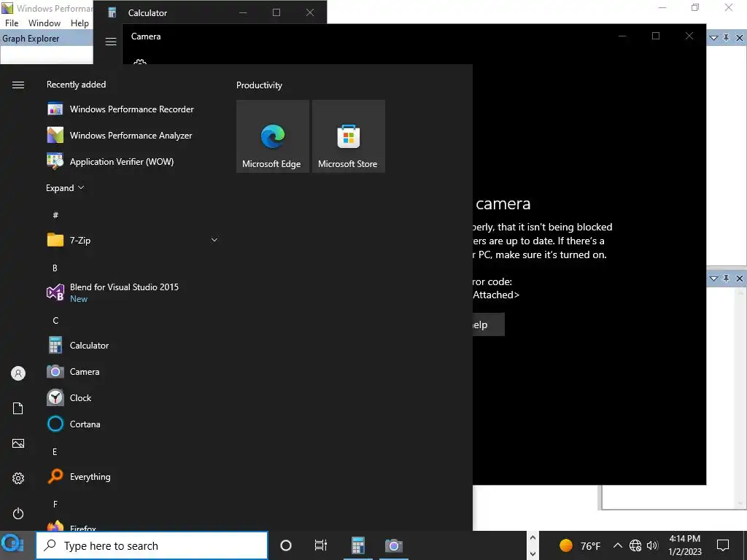Open Documents from Start sidebar
Viewport: 747px width, 560px height.
click(18, 408)
